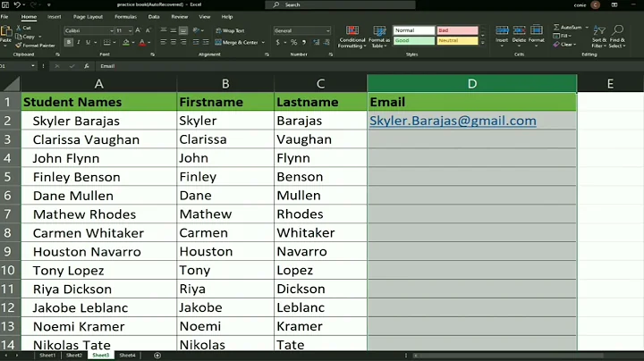Enable Wrap Text
The width and height of the screenshot is (644, 361).
pos(230,30)
